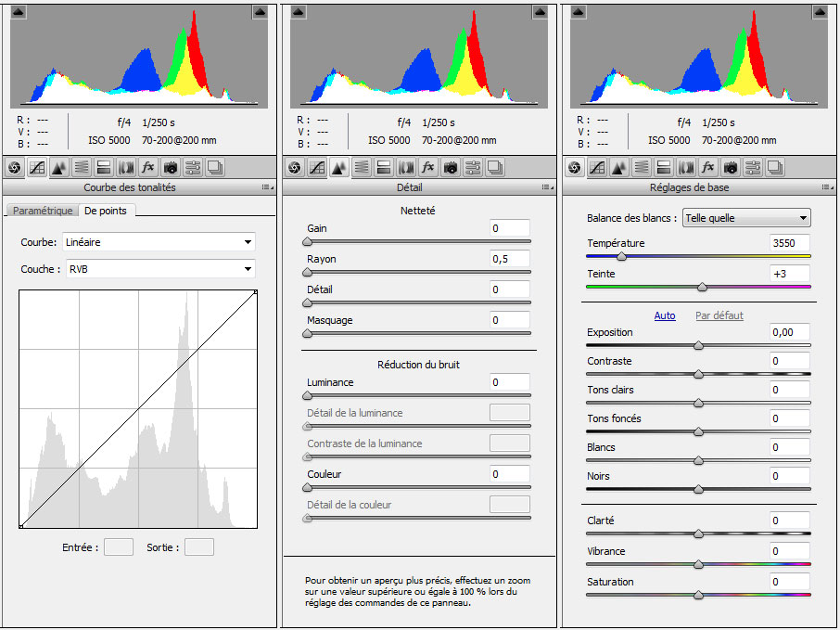Click the Rayon value field 0,5
The image size is (840, 630).
(509, 259)
